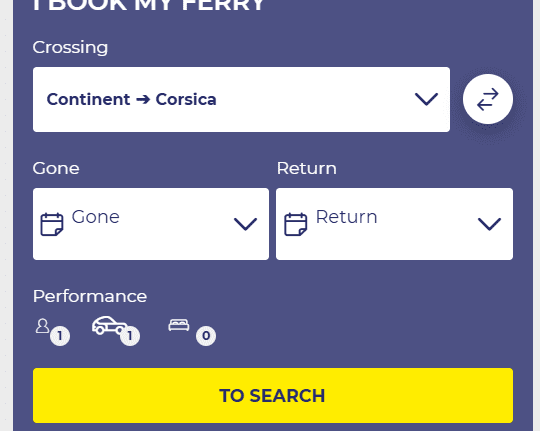Expand the Return field chevron arrow
Screen dimensions: 540x431
(489, 224)
